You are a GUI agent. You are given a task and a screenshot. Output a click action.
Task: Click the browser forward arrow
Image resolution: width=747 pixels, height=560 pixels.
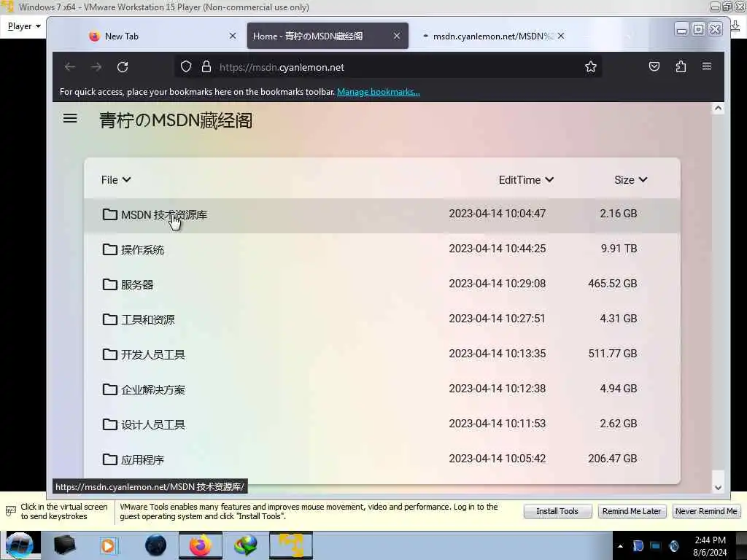click(96, 67)
